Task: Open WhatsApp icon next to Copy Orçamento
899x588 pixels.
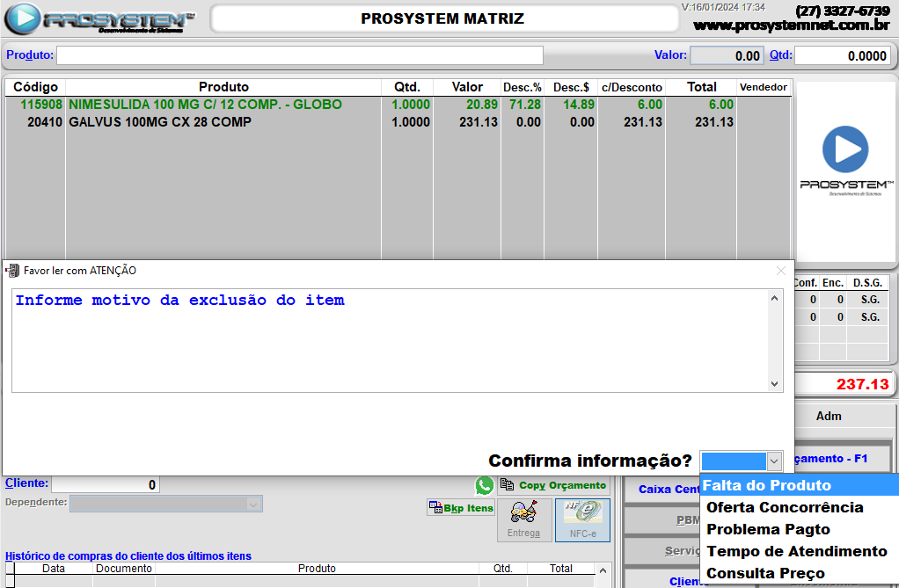Action: click(485, 485)
